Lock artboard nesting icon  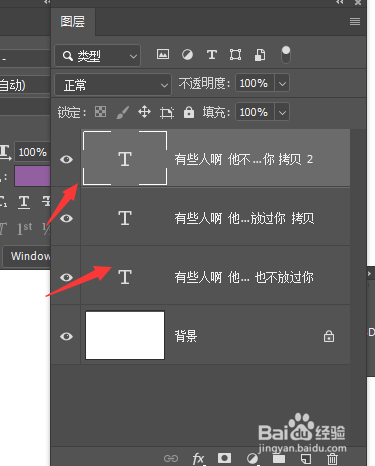tap(167, 113)
